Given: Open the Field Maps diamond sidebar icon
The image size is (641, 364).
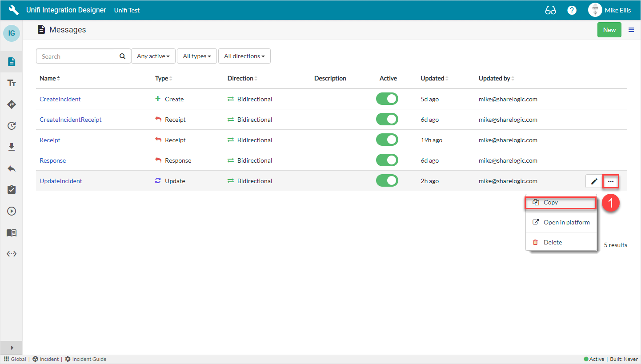Looking at the screenshot, I should tap(11, 104).
